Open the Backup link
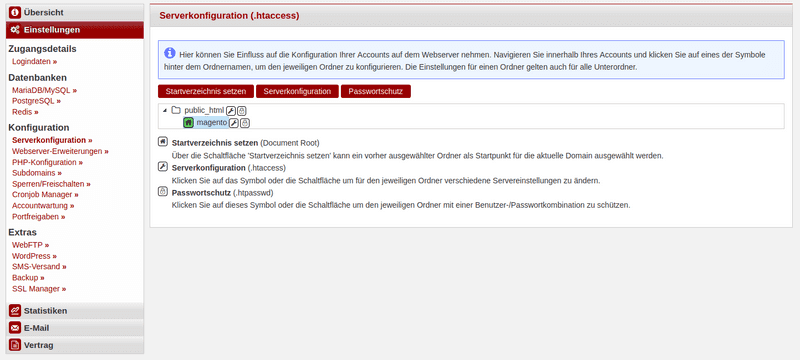Image resolution: width=800 pixels, height=360 pixels. pyautogui.click(x=28, y=277)
